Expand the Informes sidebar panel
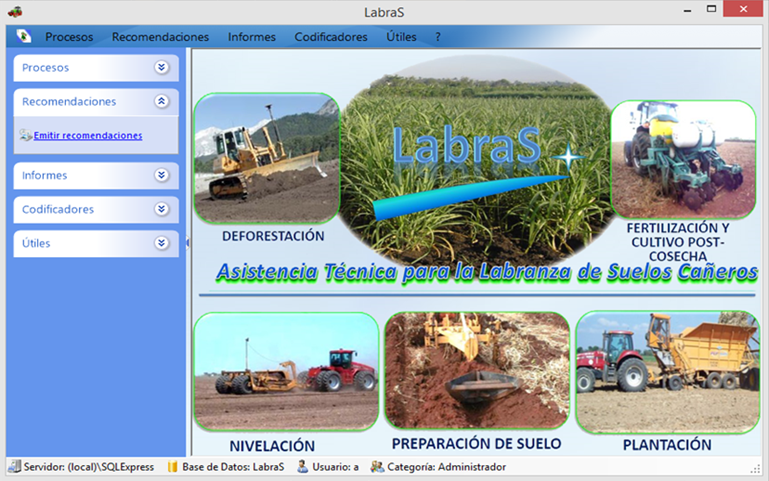The width and height of the screenshot is (769, 481). pos(162,176)
